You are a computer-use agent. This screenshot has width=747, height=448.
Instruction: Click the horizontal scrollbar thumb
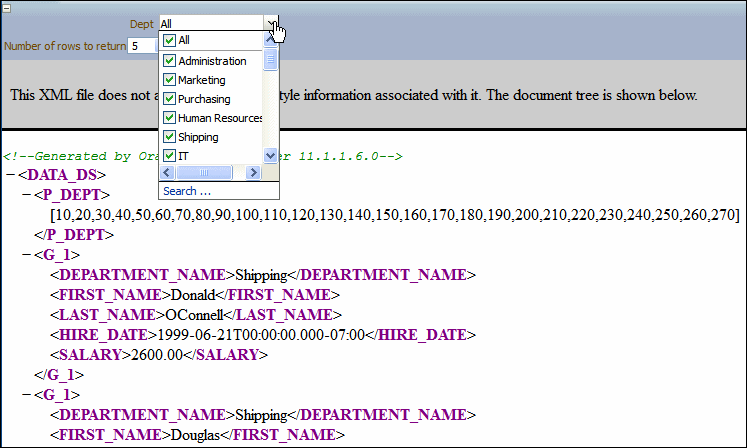(x=204, y=173)
